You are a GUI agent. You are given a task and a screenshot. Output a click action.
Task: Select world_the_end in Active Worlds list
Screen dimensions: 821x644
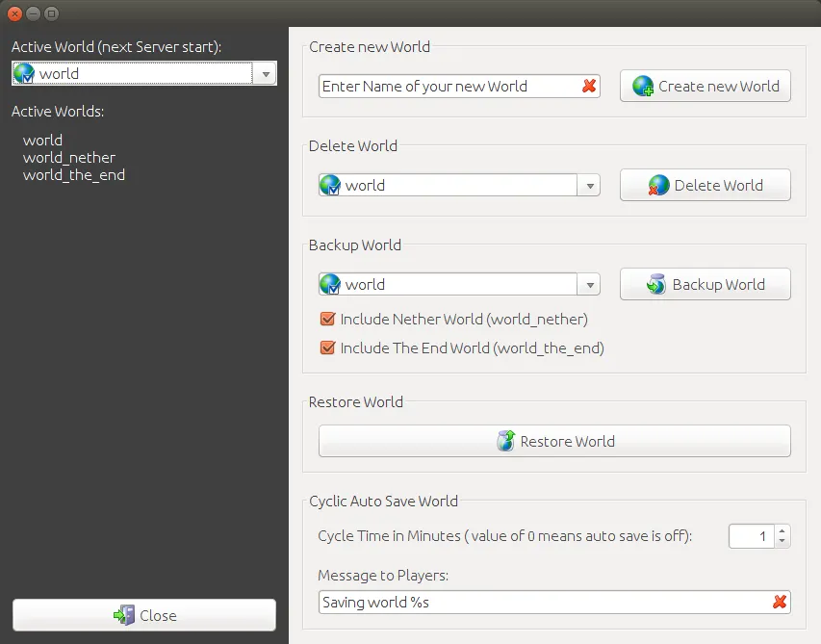click(x=74, y=175)
